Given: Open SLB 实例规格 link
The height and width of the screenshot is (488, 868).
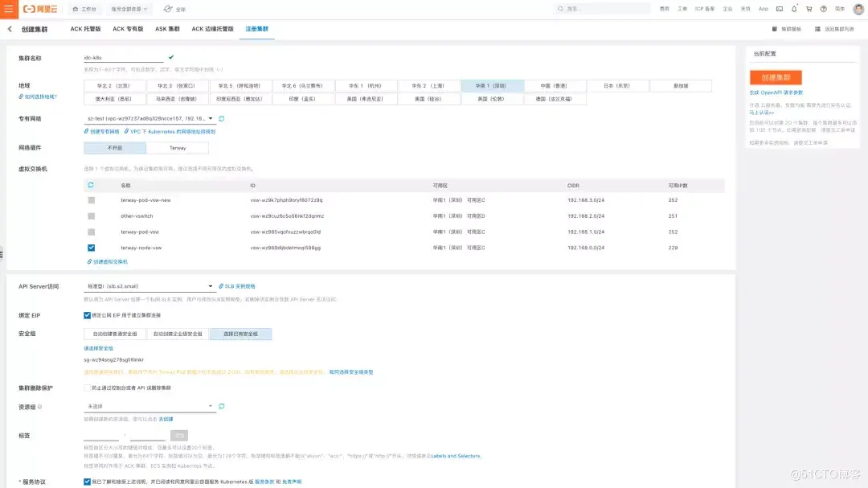Looking at the screenshot, I should (237, 286).
